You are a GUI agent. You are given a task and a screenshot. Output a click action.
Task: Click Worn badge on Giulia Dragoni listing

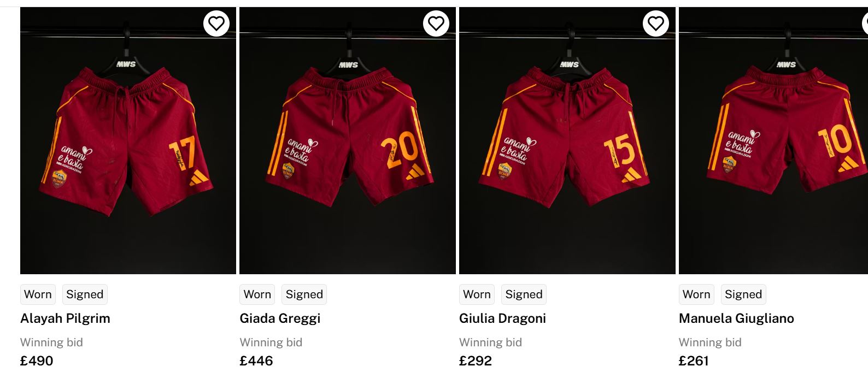point(477,294)
